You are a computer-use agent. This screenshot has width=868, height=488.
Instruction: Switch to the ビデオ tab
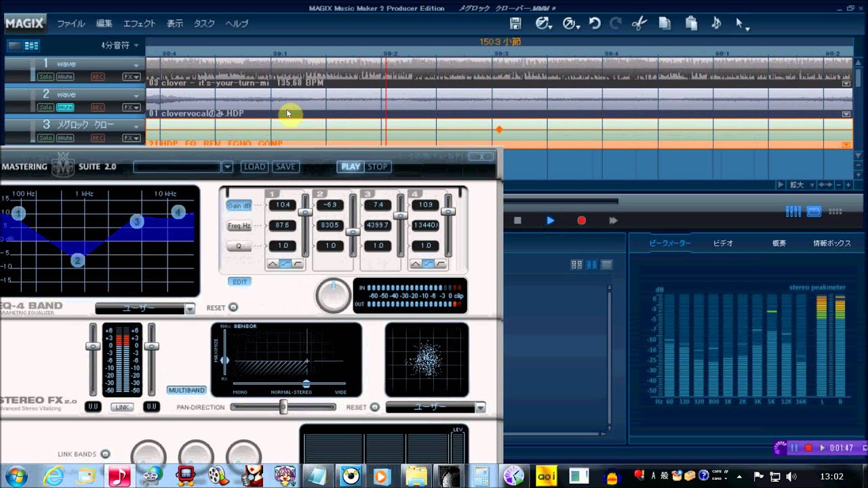723,243
